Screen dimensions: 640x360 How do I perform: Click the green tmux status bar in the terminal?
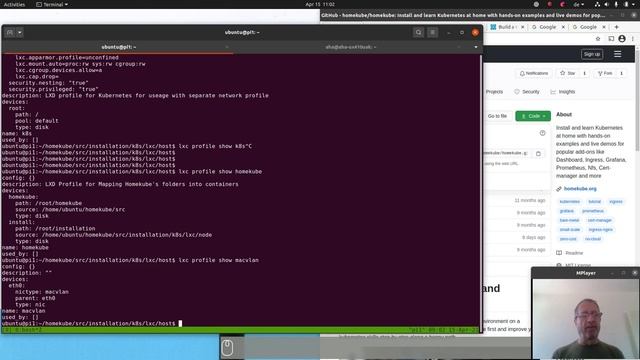pyautogui.click(x=241, y=329)
